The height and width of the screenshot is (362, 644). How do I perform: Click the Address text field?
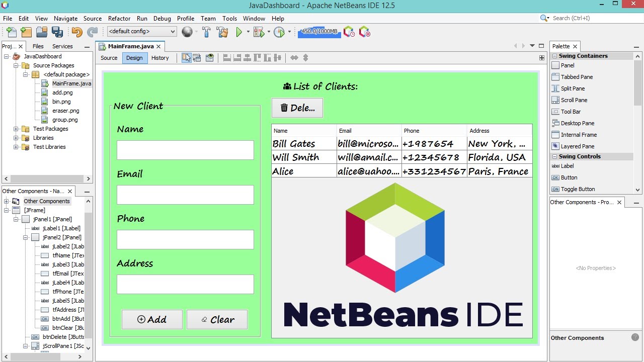point(185,284)
